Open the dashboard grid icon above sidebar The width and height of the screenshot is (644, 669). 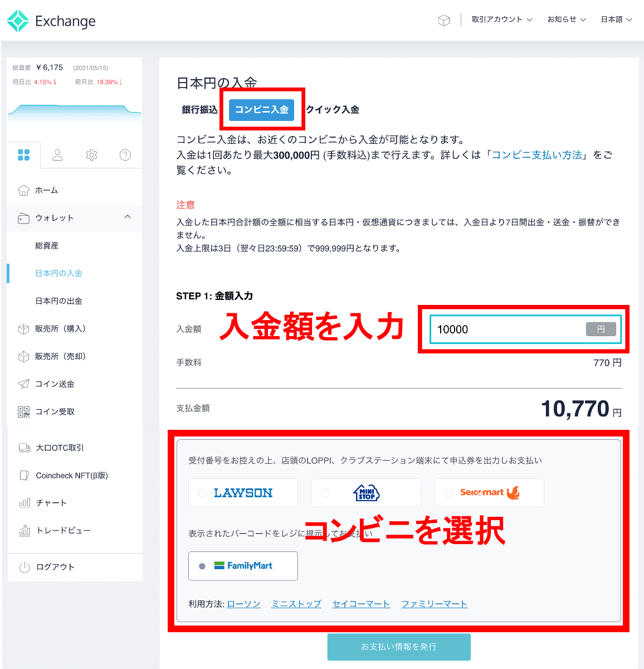pos(24,155)
